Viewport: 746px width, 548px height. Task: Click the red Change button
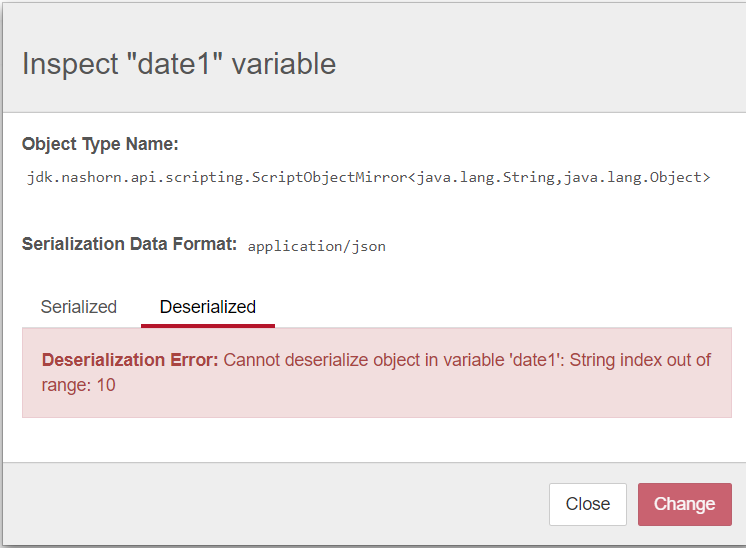tap(685, 504)
